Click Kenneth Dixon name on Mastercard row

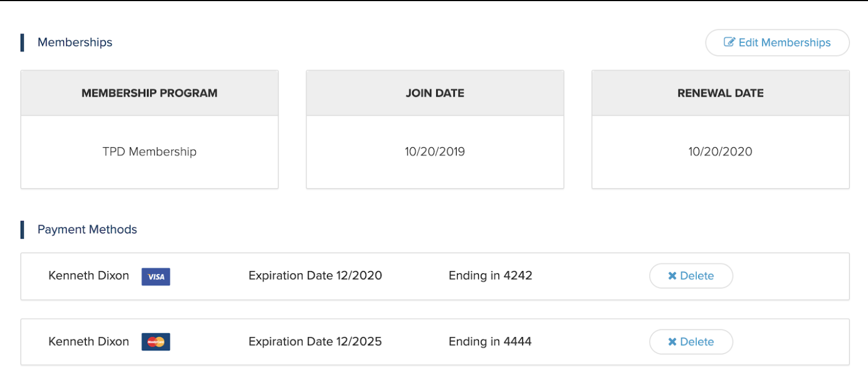pyautogui.click(x=89, y=341)
